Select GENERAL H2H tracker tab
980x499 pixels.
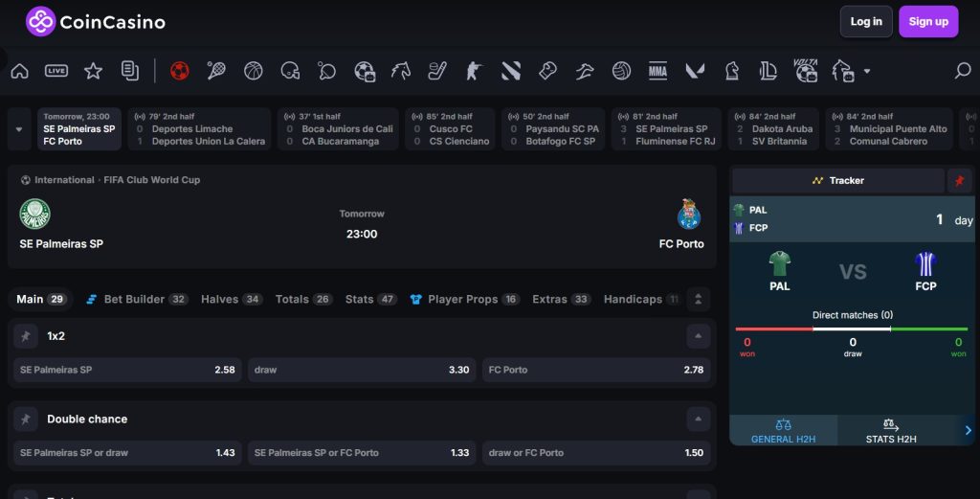[x=783, y=431]
